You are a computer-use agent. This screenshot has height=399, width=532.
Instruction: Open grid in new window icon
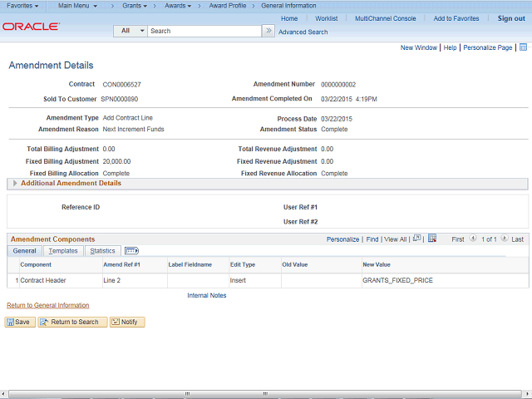[417, 239]
